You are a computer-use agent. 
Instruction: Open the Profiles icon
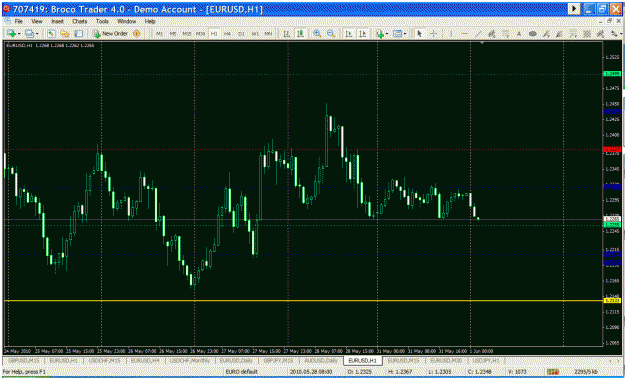coord(29,34)
